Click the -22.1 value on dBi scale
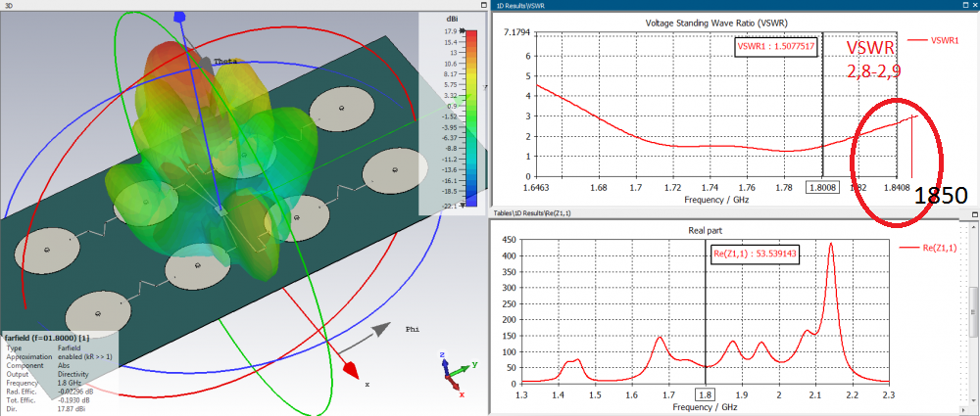 click(448, 205)
